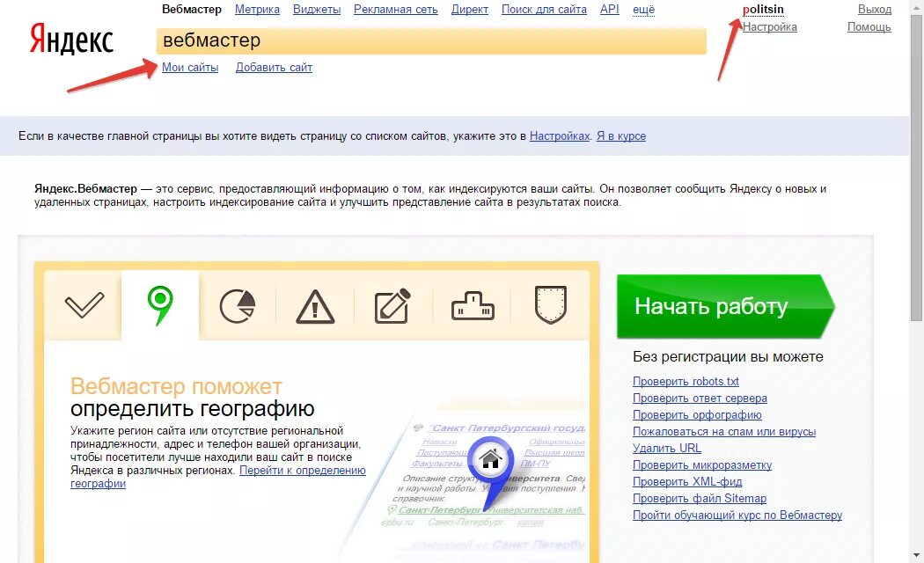924x563 pixels.
Task: Open Поиск для сайта
Action: click(544, 10)
